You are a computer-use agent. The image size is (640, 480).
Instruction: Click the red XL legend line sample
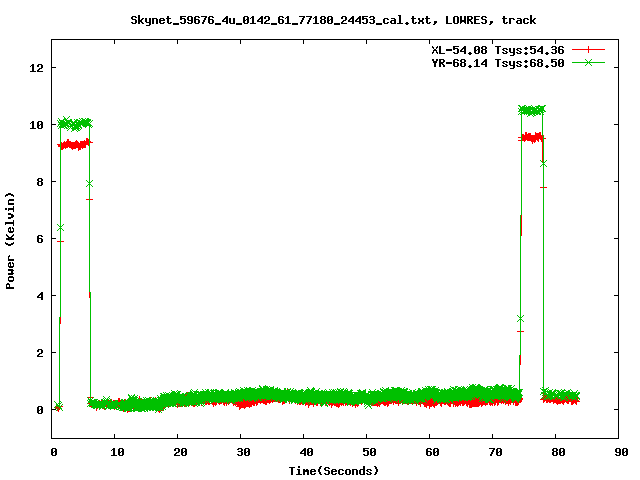(588, 50)
